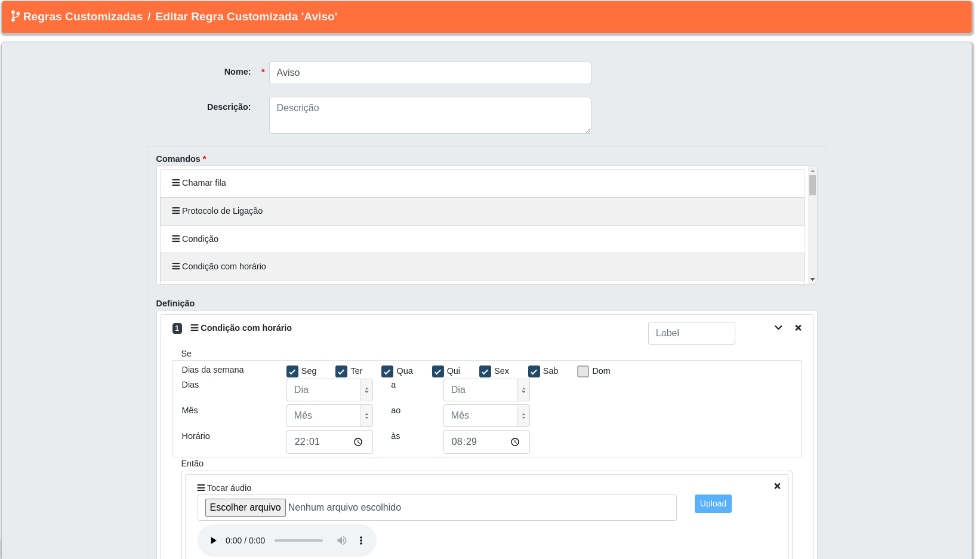
Task: Grab the hamburger icon next to Condição command
Action: pyautogui.click(x=176, y=239)
